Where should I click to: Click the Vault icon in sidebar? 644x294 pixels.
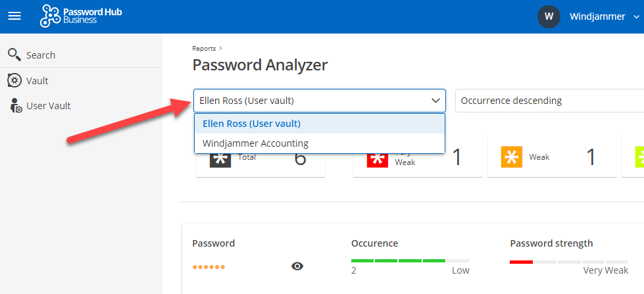(x=14, y=80)
